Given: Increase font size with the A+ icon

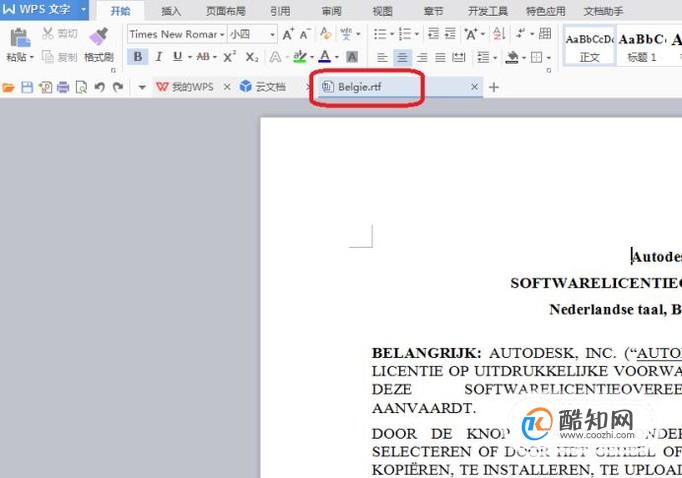Looking at the screenshot, I should (288, 34).
